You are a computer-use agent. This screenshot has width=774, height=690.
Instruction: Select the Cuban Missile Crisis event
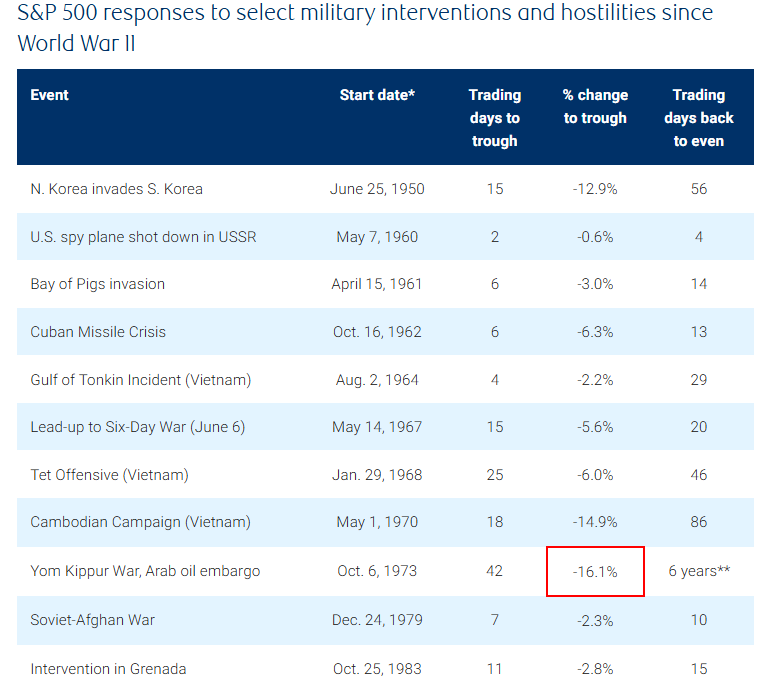pyautogui.click(x=98, y=332)
